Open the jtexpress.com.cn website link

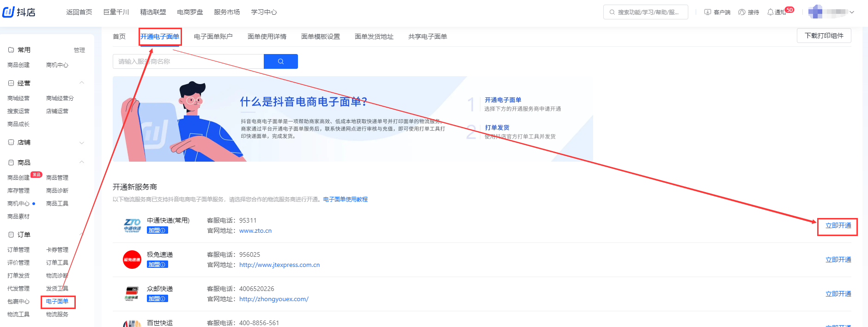tap(279, 265)
